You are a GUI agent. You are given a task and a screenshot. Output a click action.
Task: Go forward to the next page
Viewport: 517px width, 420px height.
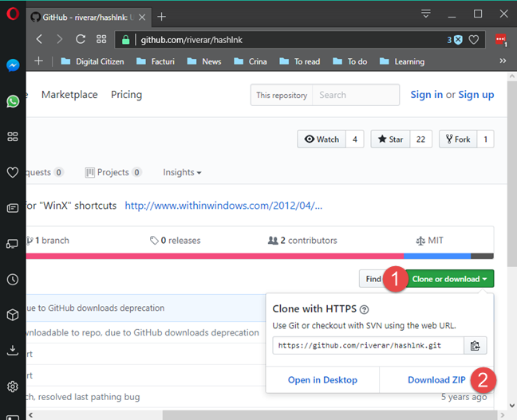tap(59, 39)
